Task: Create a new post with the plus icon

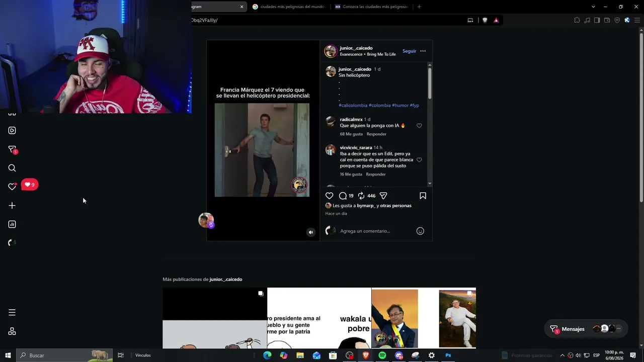Action: [x=12, y=206]
